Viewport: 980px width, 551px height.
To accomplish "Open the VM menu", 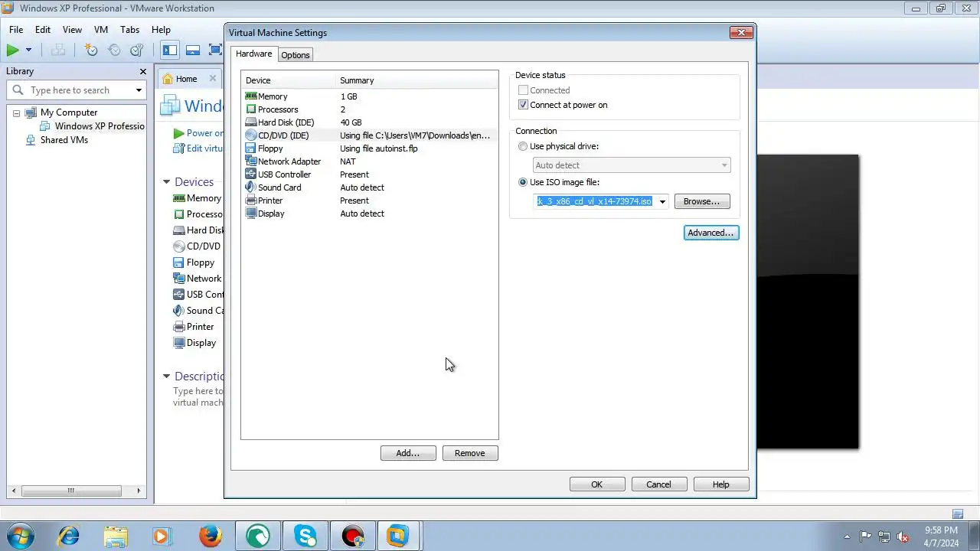I will pos(101,30).
